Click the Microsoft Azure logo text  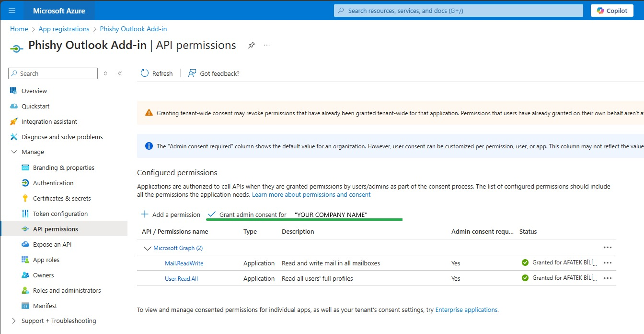click(x=59, y=11)
